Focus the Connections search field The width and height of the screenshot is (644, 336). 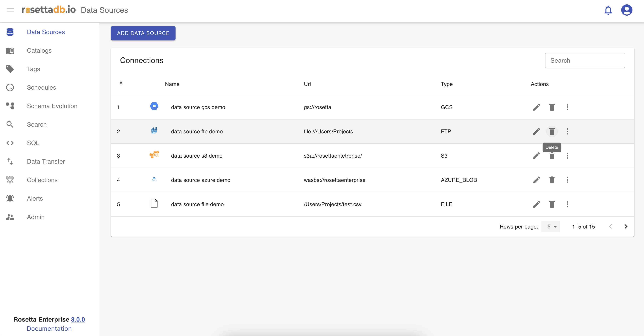[x=585, y=60]
